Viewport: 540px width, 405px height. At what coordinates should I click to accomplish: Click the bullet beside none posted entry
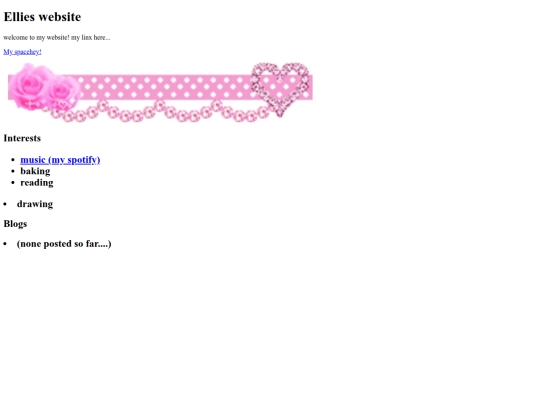pos(5,244)
